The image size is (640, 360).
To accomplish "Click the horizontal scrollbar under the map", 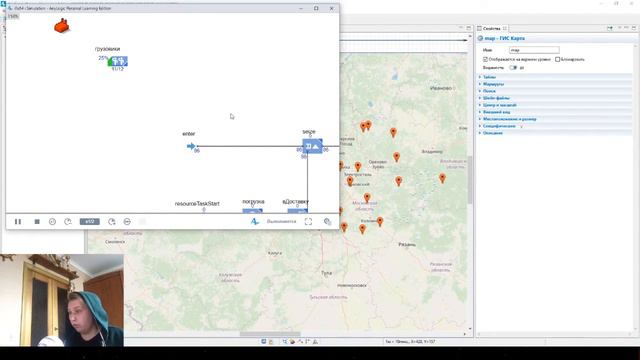I will 270,334.
